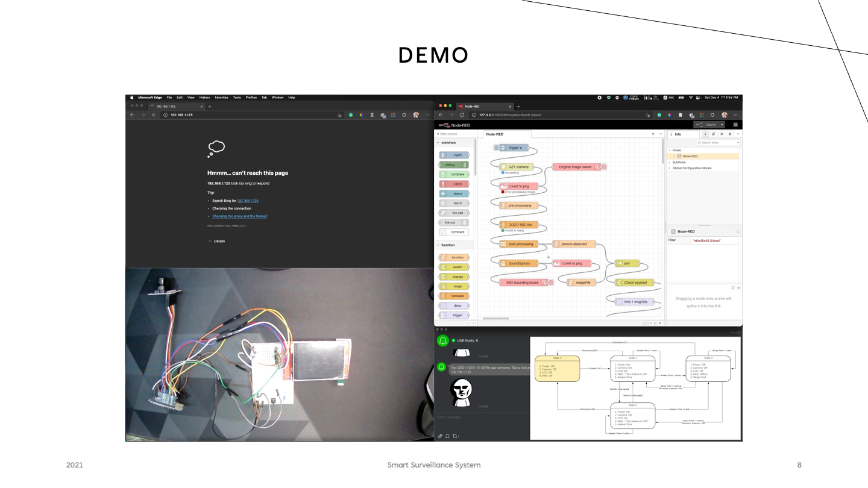Open the Deploy button dropdown arrow
The width and height of the screenshot is (868, 488).
pyautogui.click(x=722, y=125)
